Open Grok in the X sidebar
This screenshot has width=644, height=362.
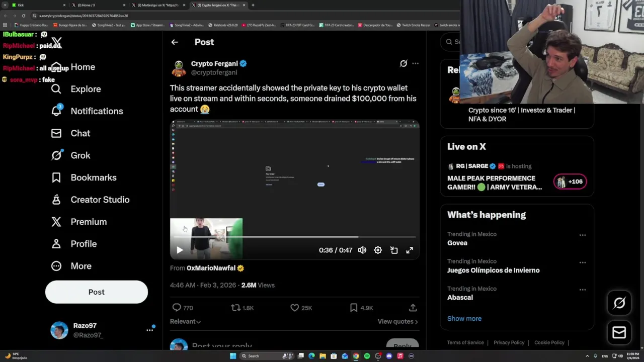point(70,155)
